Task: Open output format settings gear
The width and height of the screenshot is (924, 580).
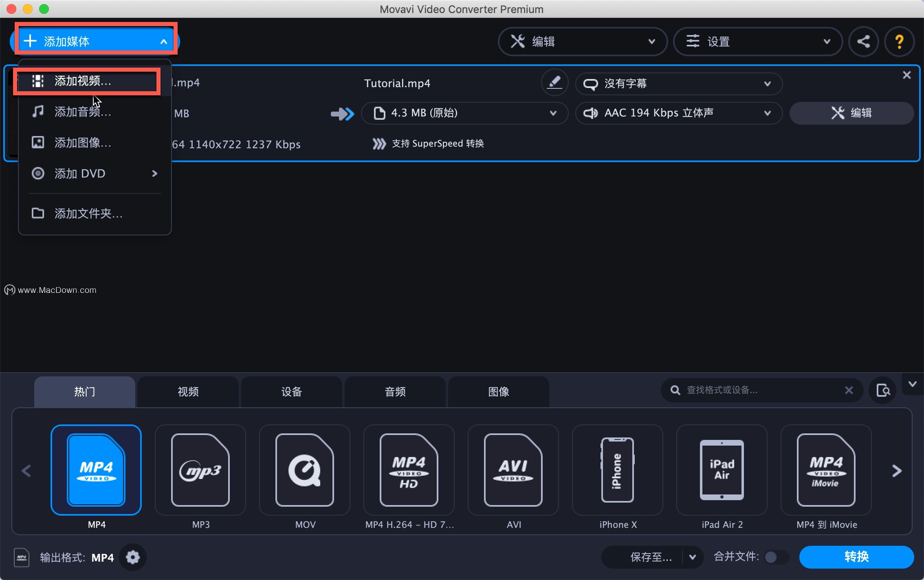Action: (x=132, y=557)
